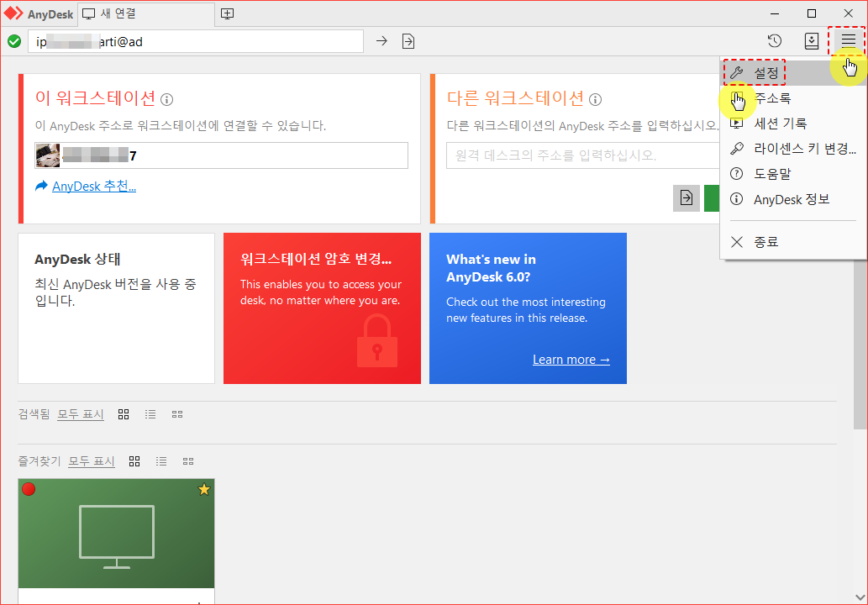Switch 즐겨찾기 to list view icon
Screen dimensions: 868x605
click(161, 461)
